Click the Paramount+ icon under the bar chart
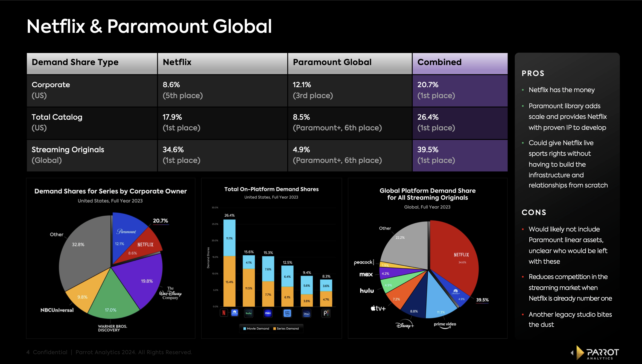This screenshot has height=364, width=642. (x=235, y=313)
